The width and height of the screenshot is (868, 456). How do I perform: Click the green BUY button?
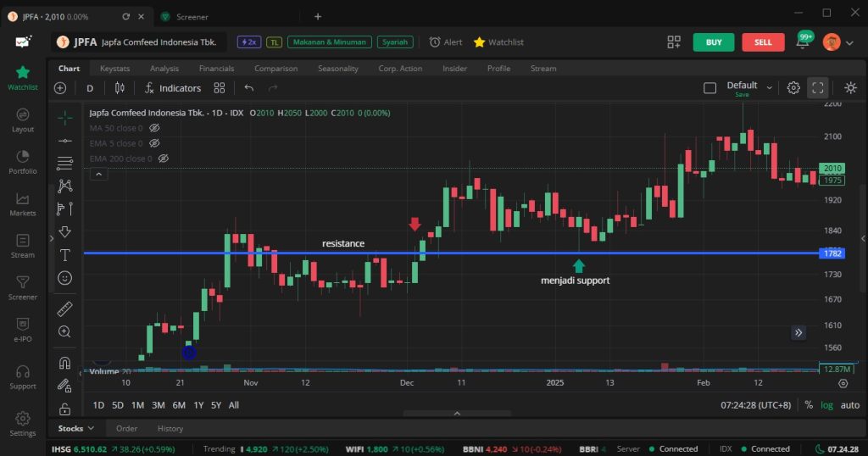[714, 42]
